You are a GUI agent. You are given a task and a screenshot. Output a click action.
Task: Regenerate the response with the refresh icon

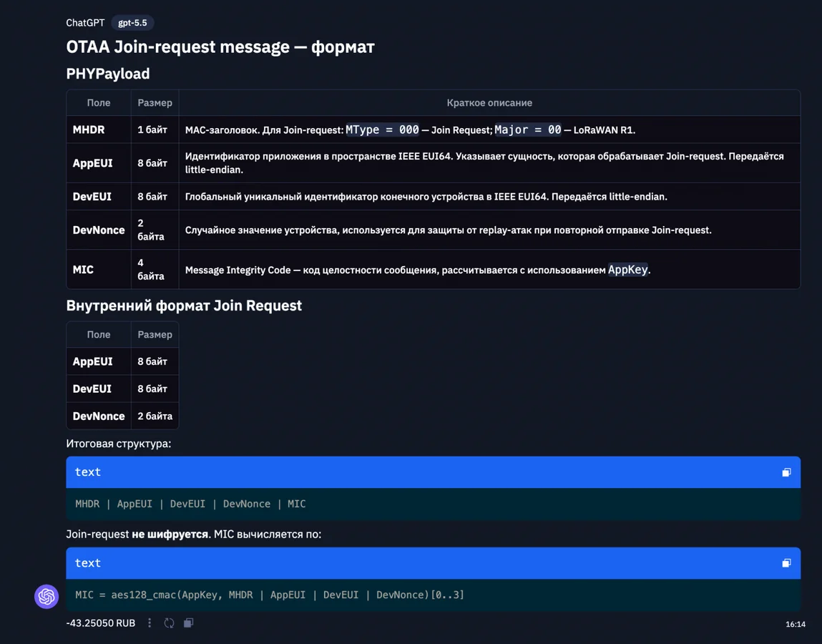point(169,623)
